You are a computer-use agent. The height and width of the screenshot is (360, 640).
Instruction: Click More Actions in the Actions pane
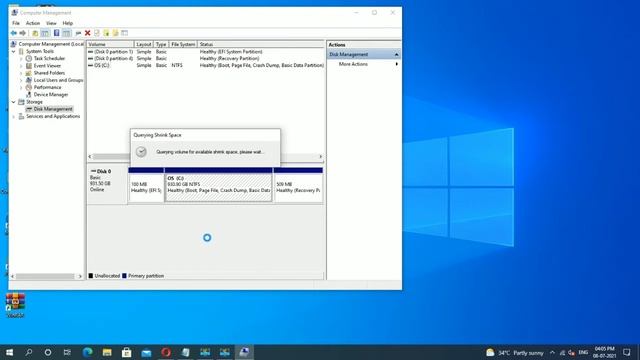(x=353, y=64)
